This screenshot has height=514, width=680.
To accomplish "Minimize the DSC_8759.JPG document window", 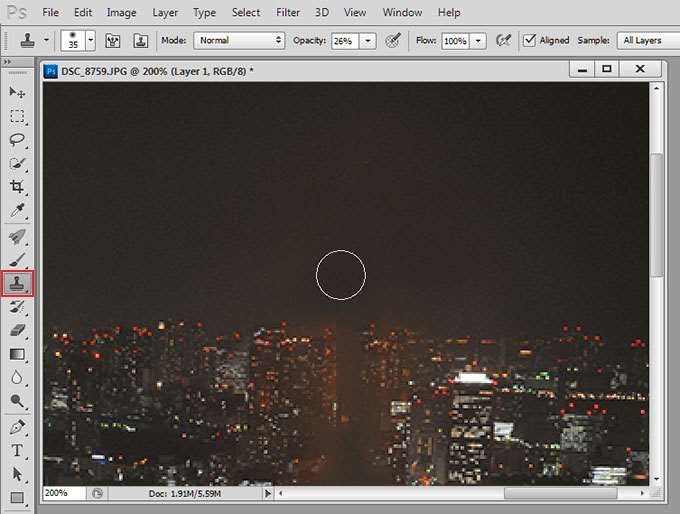I will tap(582, 69).
